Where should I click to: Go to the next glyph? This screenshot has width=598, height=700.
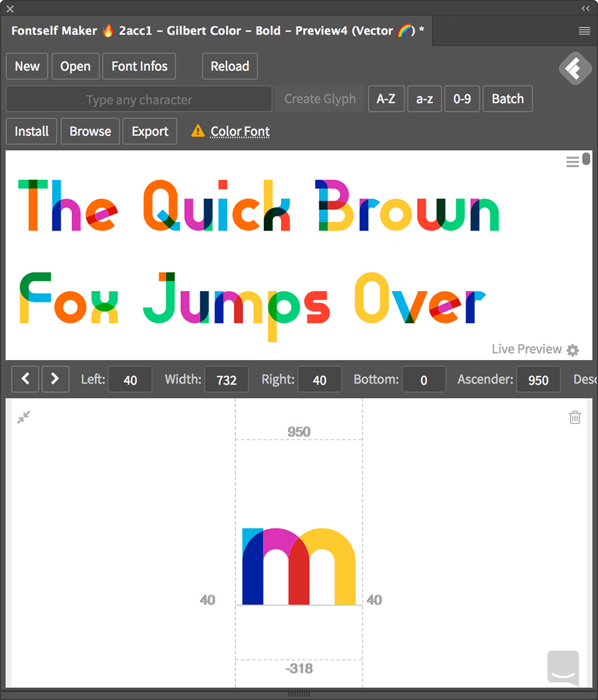coord(55,379)
